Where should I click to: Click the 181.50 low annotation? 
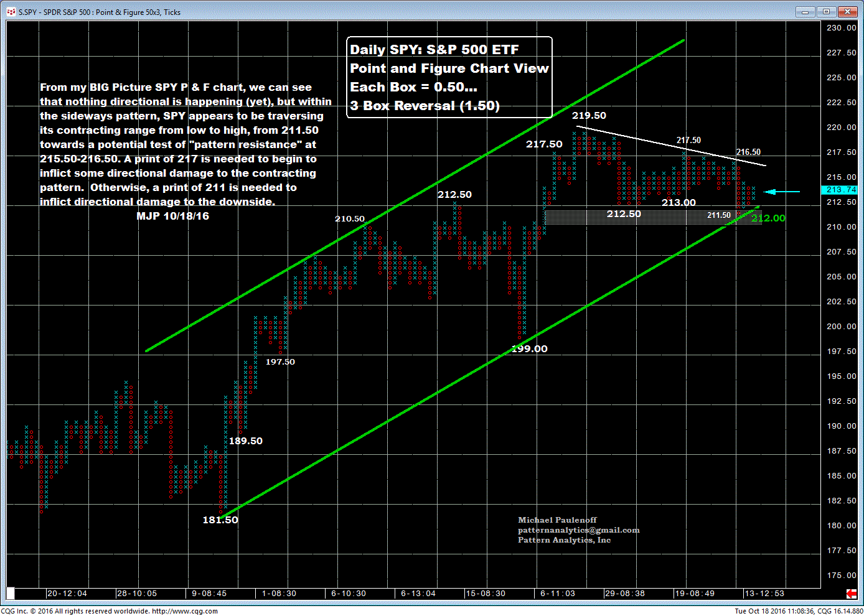click(x=220, y=520)
